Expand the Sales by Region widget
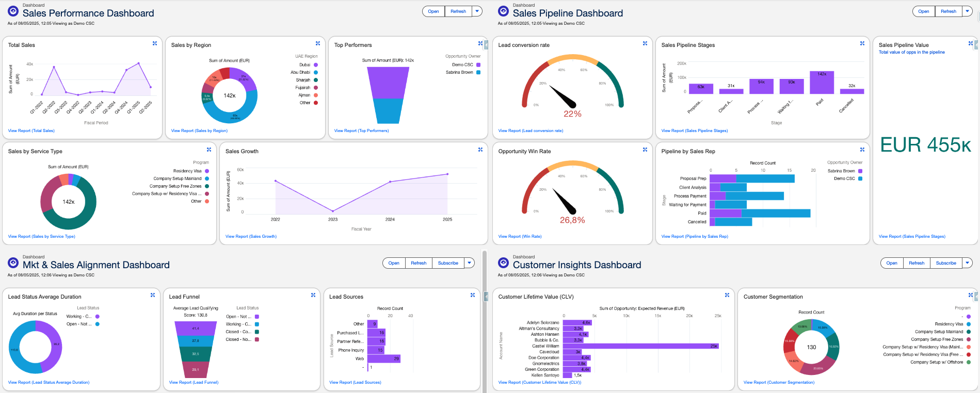 [318, 44]
